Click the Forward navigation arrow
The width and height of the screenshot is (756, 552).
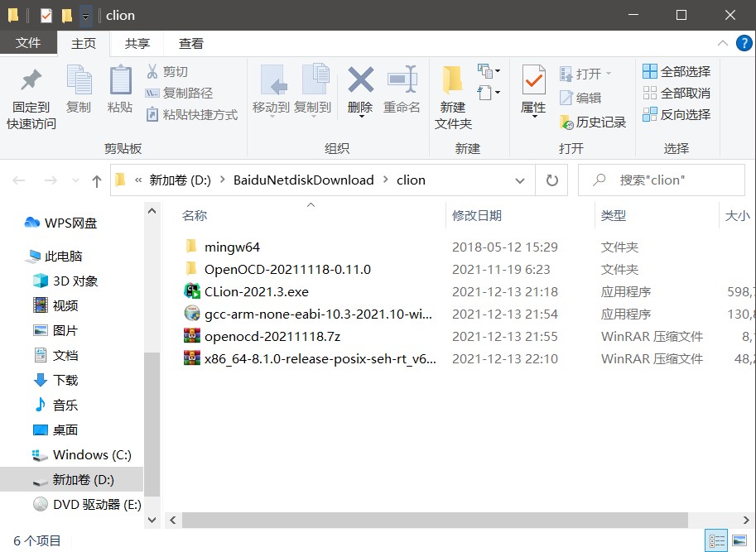pos(51,180)
